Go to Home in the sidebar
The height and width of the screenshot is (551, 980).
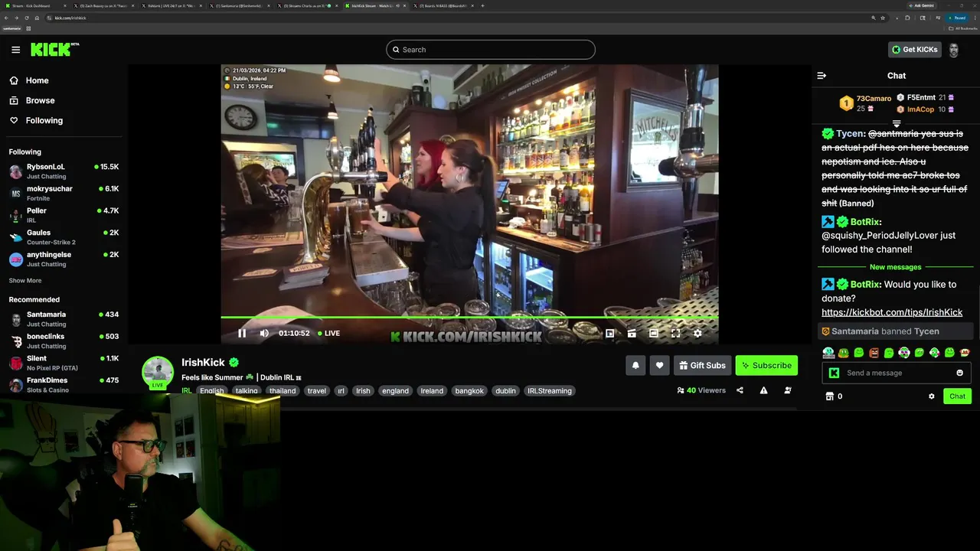coord(28,80)
